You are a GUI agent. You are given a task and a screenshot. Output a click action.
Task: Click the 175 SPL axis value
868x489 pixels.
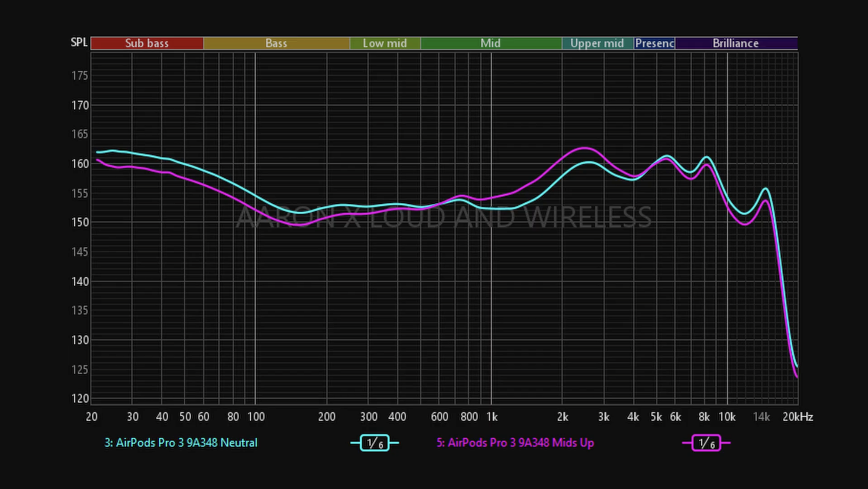tap(80, 76)
